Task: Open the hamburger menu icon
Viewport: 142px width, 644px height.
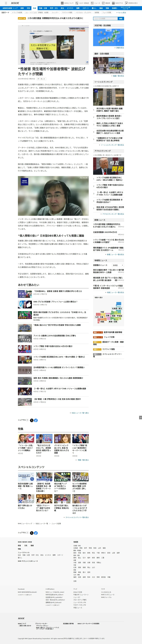Action: (6, 3)
